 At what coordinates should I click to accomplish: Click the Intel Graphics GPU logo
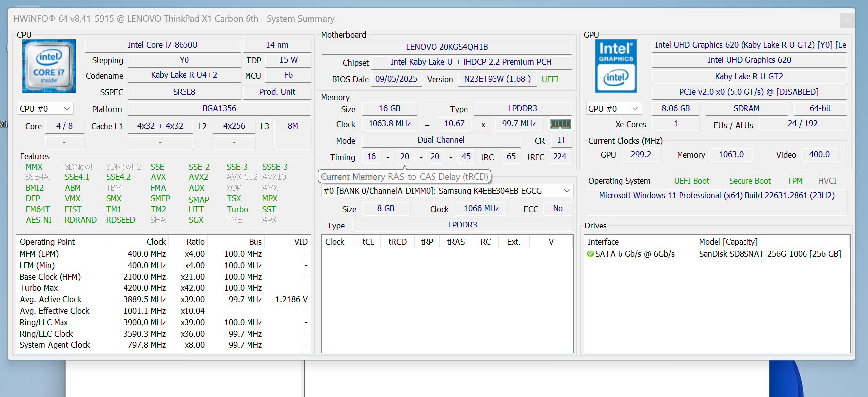coord(616,66)
